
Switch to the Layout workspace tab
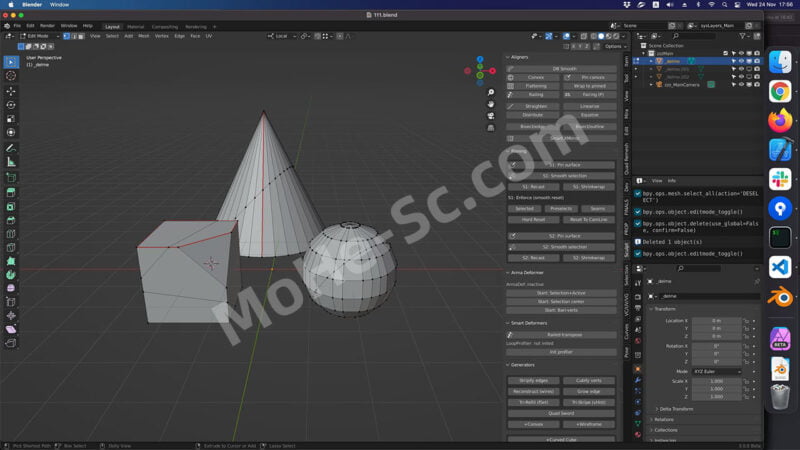(112, 27)
